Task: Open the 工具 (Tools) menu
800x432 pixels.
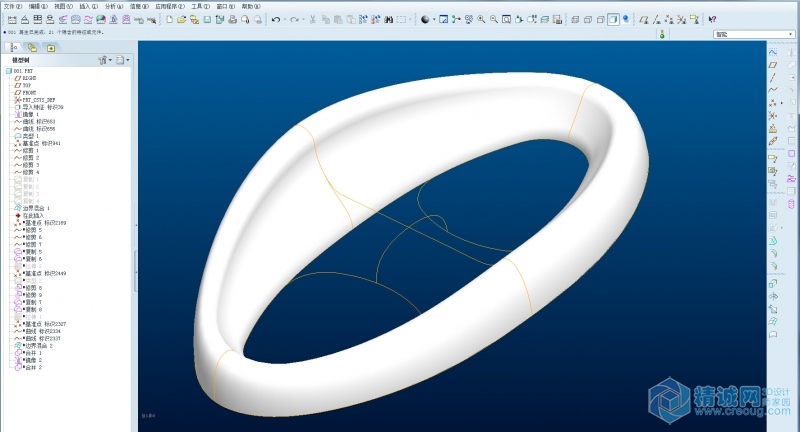Action: (x=200, y=6)
